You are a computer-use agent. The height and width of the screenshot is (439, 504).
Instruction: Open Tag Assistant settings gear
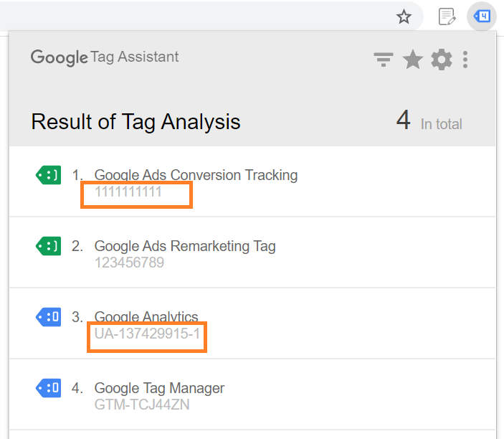pos(442,60)
